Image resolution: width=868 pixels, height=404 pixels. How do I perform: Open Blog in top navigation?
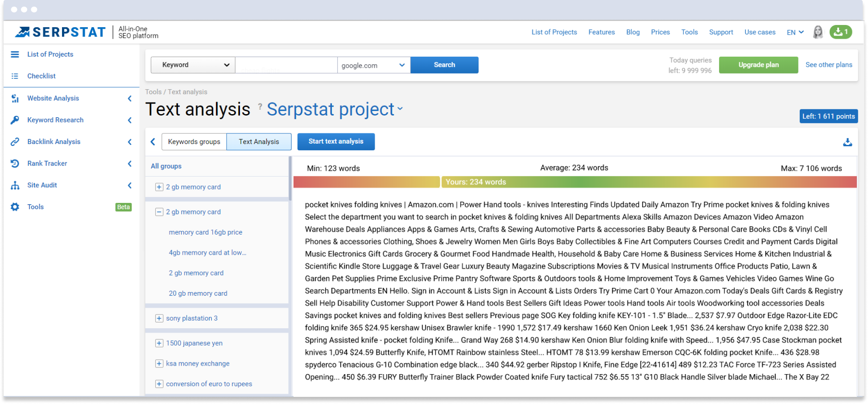(632, 32)
